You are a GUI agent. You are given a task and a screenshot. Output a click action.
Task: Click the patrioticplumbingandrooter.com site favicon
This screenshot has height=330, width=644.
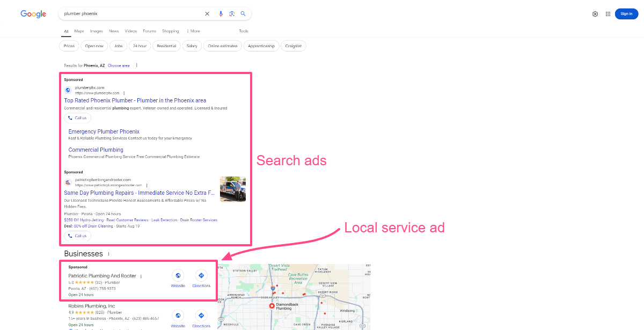68,182
